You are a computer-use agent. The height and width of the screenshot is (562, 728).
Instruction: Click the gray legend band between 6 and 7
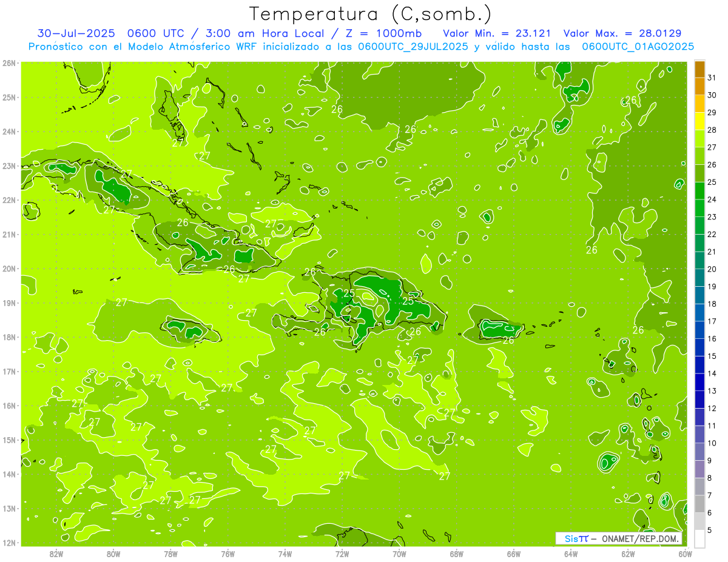[699, 503]
